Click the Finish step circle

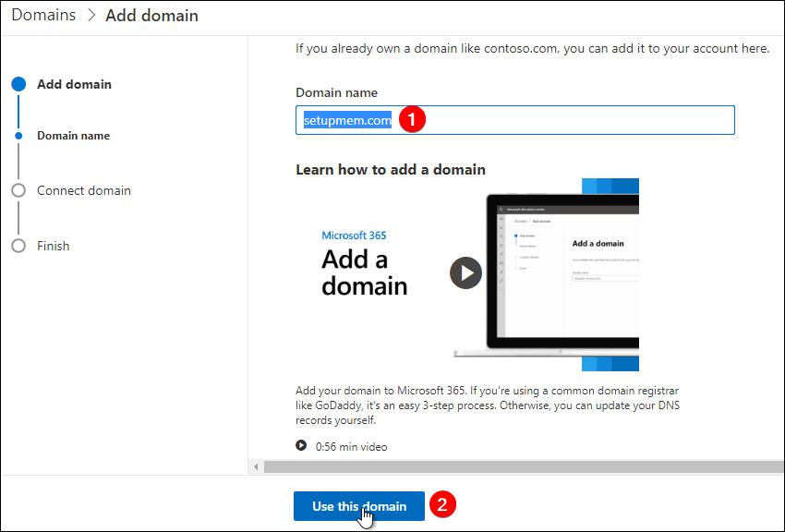point(18,246)
